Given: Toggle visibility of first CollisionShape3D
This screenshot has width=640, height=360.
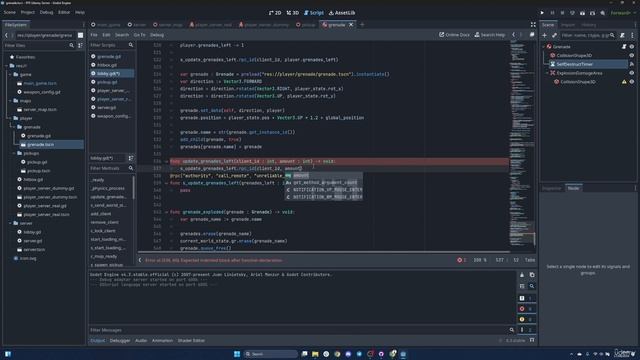Looking at the screenshot, I should click(x=632, y=55).
